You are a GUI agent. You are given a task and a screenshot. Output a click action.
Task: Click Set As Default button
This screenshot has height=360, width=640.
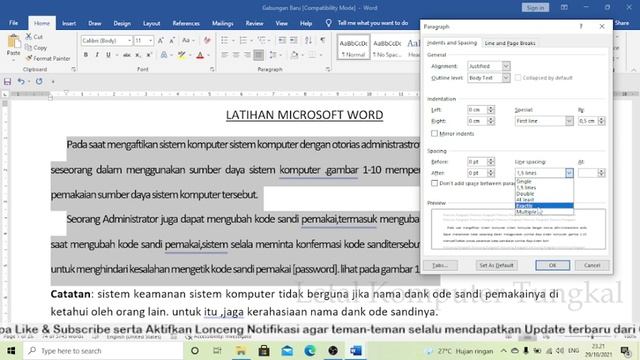(496, 265)
